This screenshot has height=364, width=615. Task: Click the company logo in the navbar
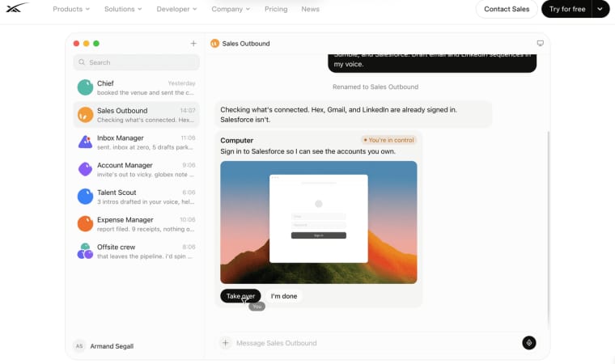(17, 7)
